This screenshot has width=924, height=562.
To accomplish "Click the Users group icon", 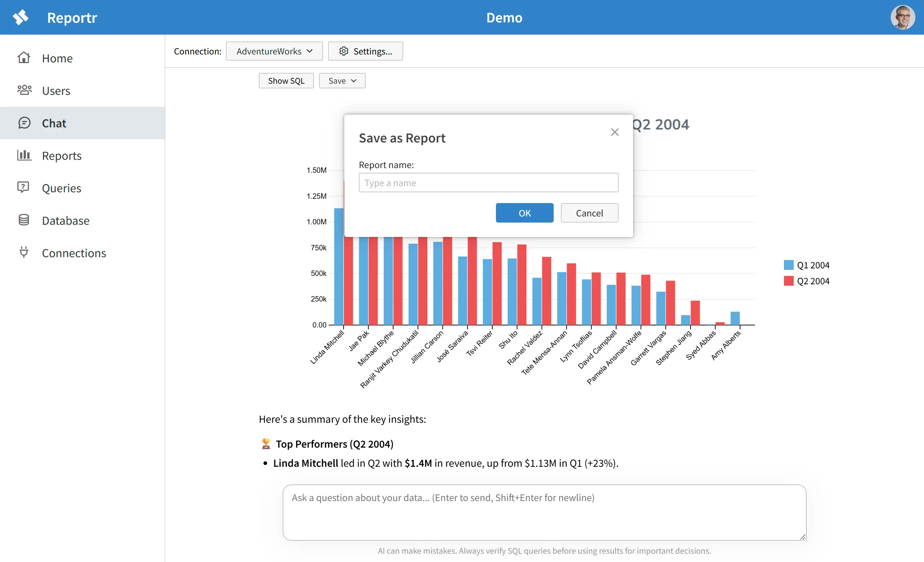I will 25,90.
